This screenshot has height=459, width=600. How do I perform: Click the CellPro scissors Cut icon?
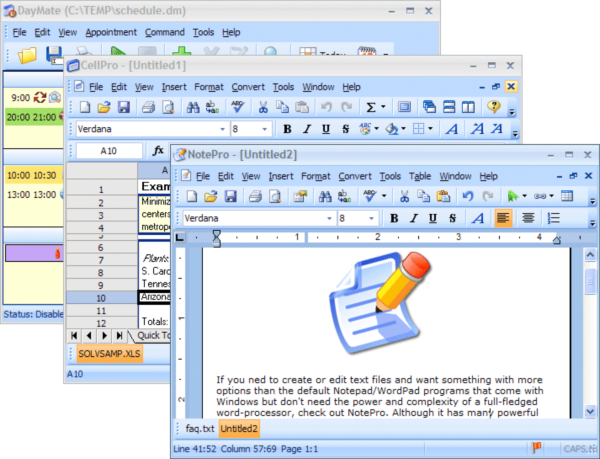click(263, 107)
